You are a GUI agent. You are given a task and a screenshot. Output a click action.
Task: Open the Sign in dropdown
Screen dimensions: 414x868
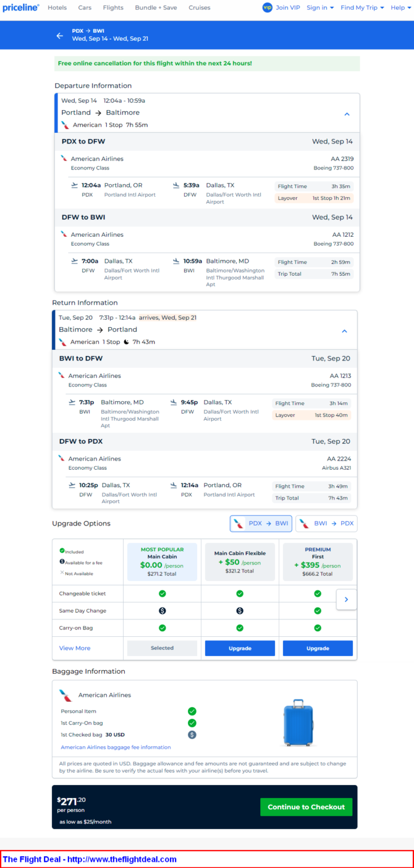point(320,7)
